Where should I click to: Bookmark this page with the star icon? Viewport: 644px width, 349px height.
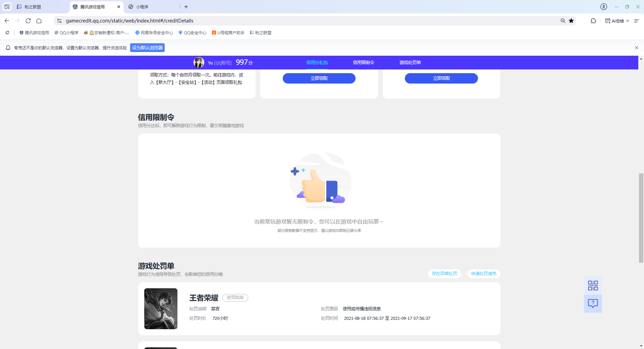tap(571, 21)
